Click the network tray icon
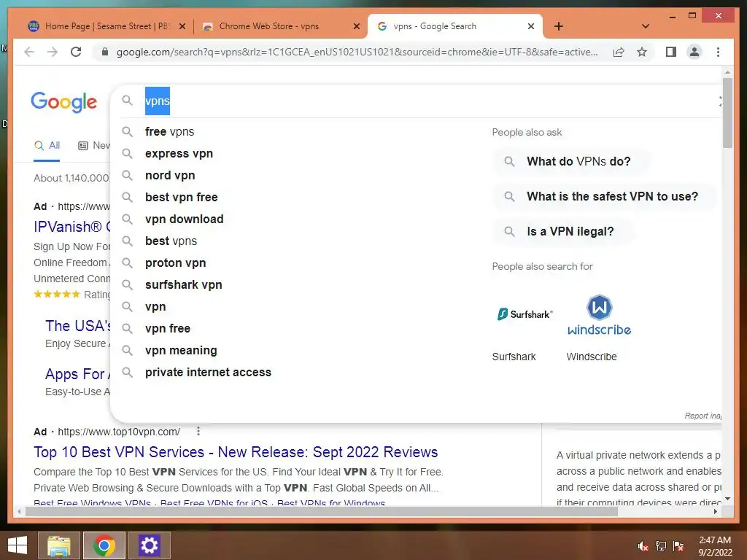 tap(661, 546)
